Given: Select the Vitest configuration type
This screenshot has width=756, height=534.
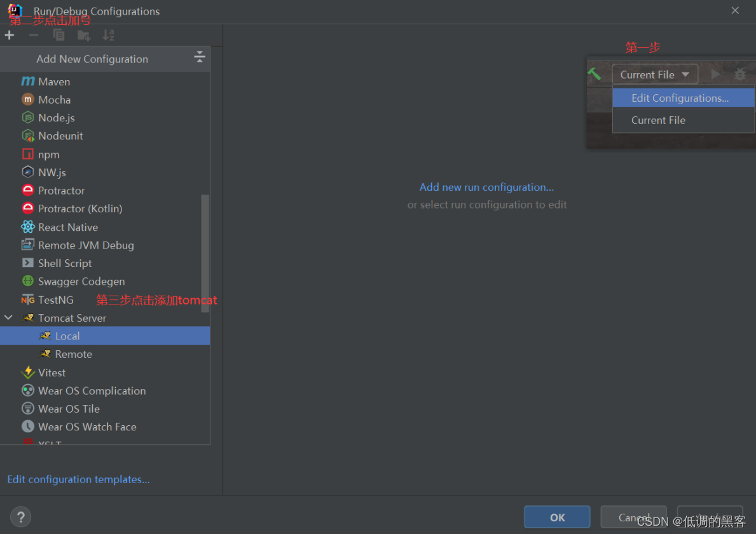Looking at the screenshot, I should click(x=105, y=373).
